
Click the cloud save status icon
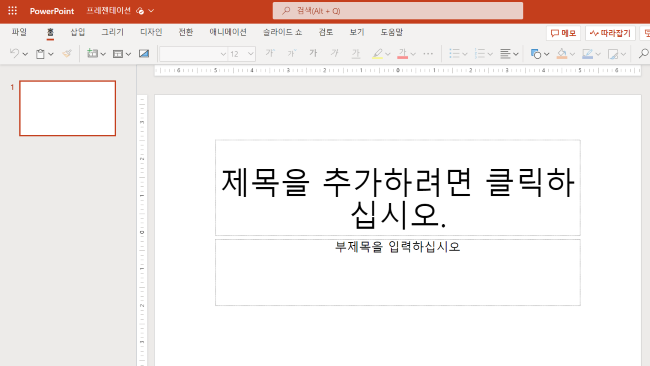click(140, 11)
